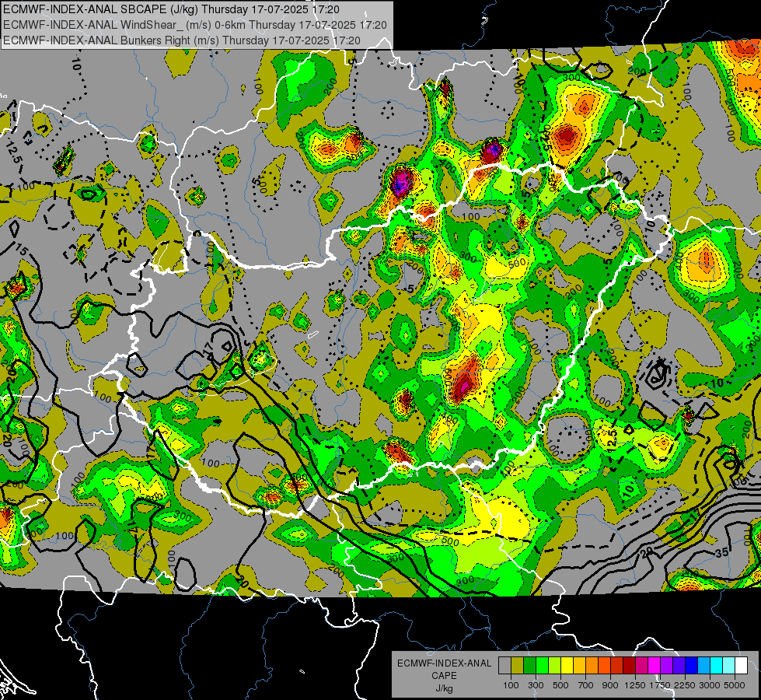
Task: Click the 5000 label on the legend scale
Action: pos(735,685)
